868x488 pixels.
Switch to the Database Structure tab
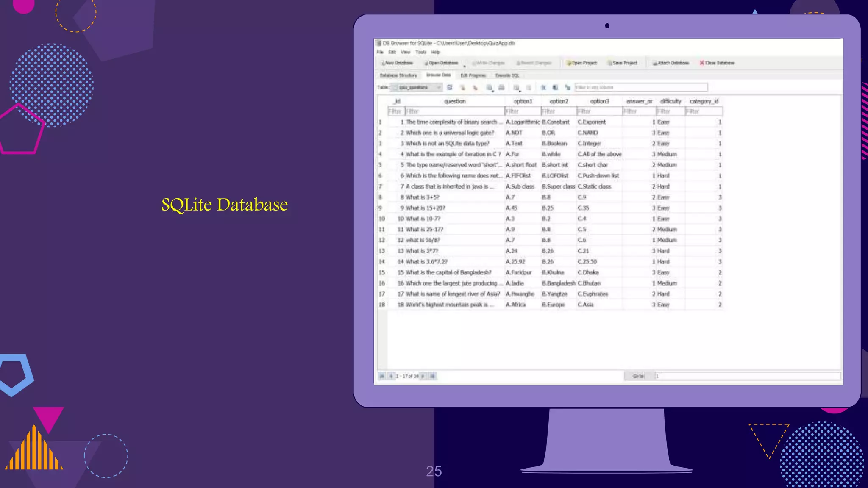click(x=398, y=75)
